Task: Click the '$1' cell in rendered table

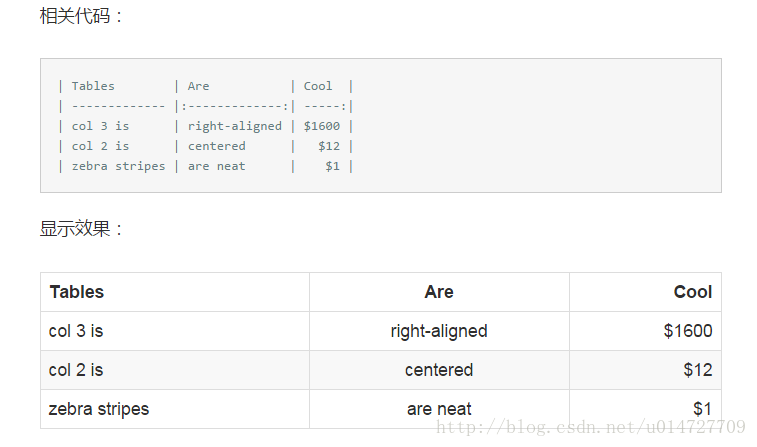Action: [645, 409]
